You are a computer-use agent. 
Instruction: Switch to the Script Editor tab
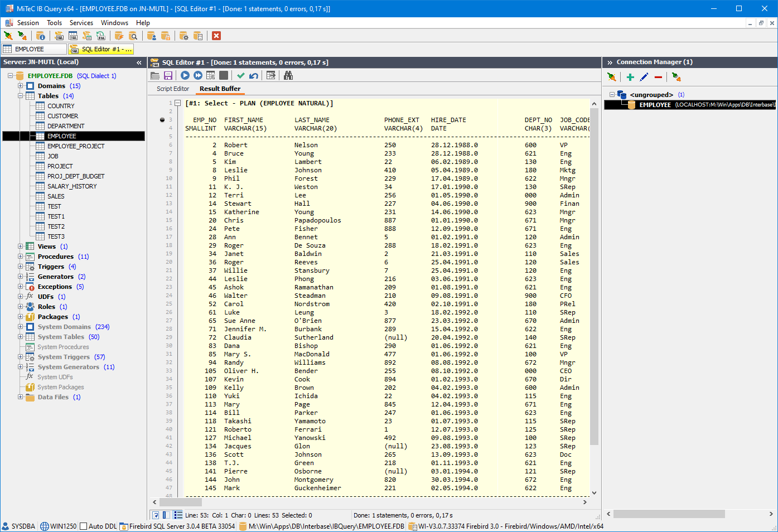(x=173, y=89)
